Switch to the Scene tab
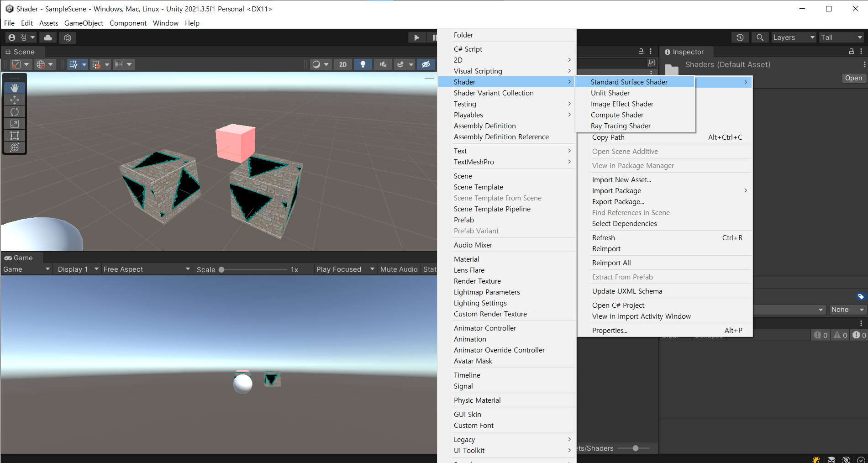The height and width of the screenshot is (463, 868). 20,52
